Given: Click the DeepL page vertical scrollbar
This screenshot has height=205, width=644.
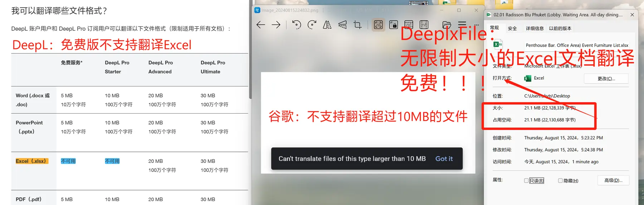Looking at the screenshot, I should tap(250, 50).
